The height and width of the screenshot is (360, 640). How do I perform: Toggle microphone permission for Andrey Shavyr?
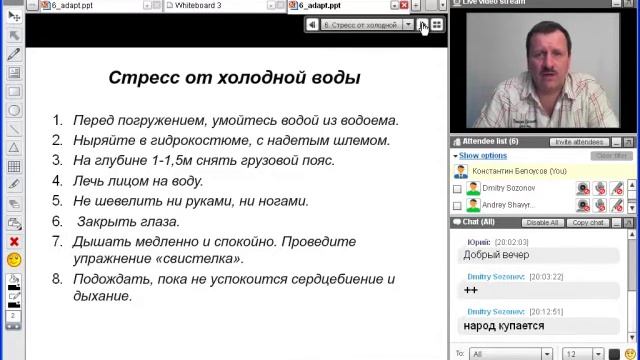[x=600, y=205]
